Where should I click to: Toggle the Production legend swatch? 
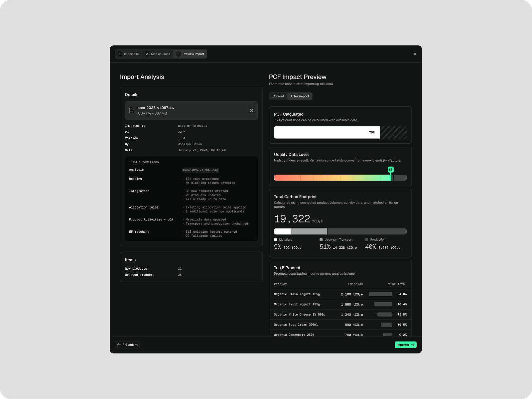click(367, 239)
